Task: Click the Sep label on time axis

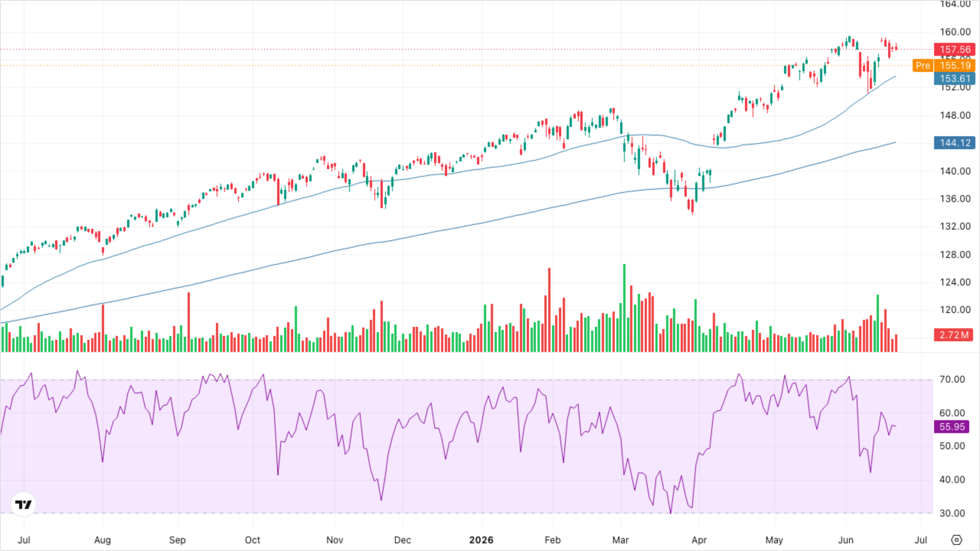Action: point(177,540)
